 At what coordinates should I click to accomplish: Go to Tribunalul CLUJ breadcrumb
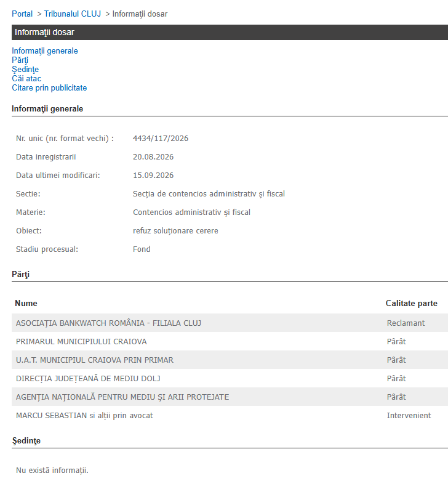[x=72, y=14]
